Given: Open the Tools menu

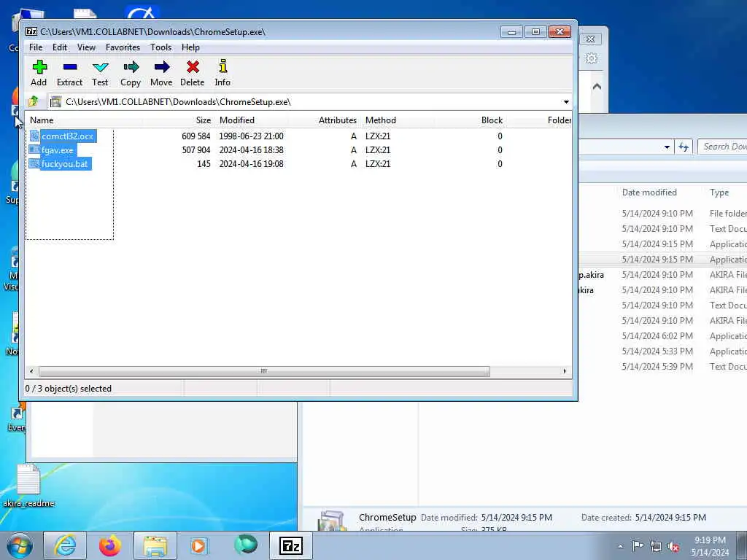Looking at the screenshot, I should [160, 47].
